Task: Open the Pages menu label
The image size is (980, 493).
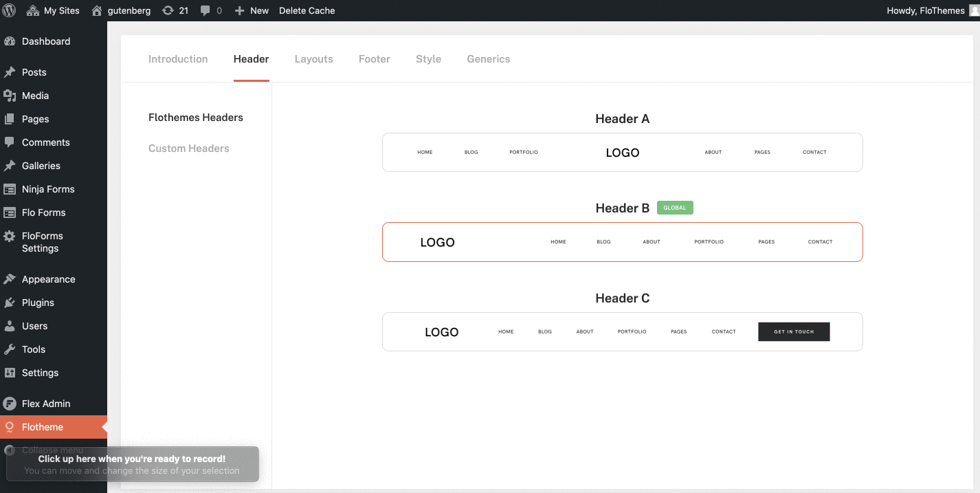Action: [35, 119]
